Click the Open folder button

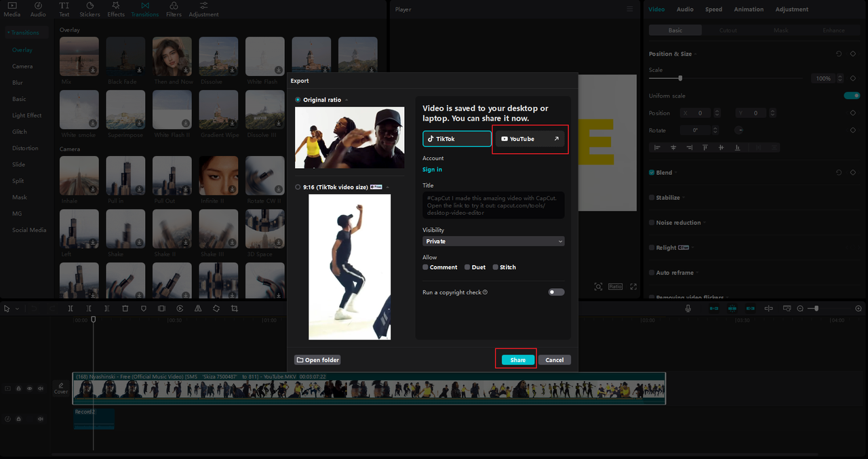(x=317, y=360)
